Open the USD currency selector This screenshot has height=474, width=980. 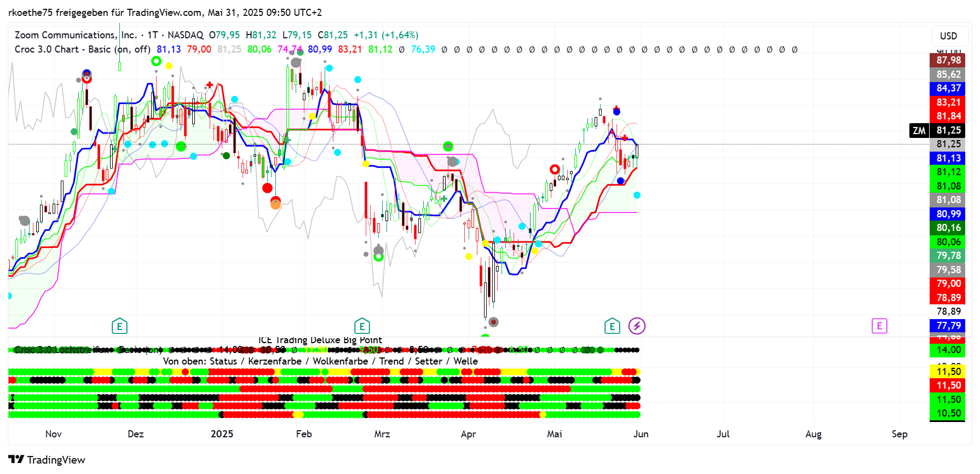pos(948,36)
